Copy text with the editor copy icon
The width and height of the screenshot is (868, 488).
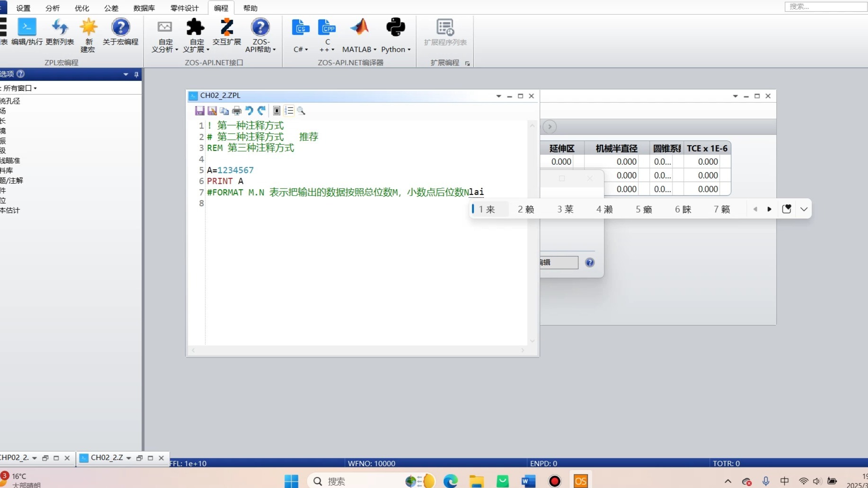[224, 111]
